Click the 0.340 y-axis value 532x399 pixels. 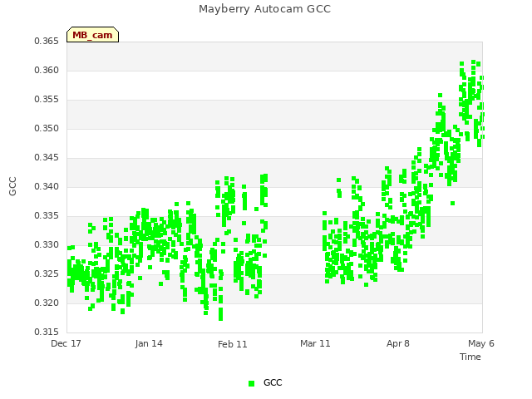47,186
